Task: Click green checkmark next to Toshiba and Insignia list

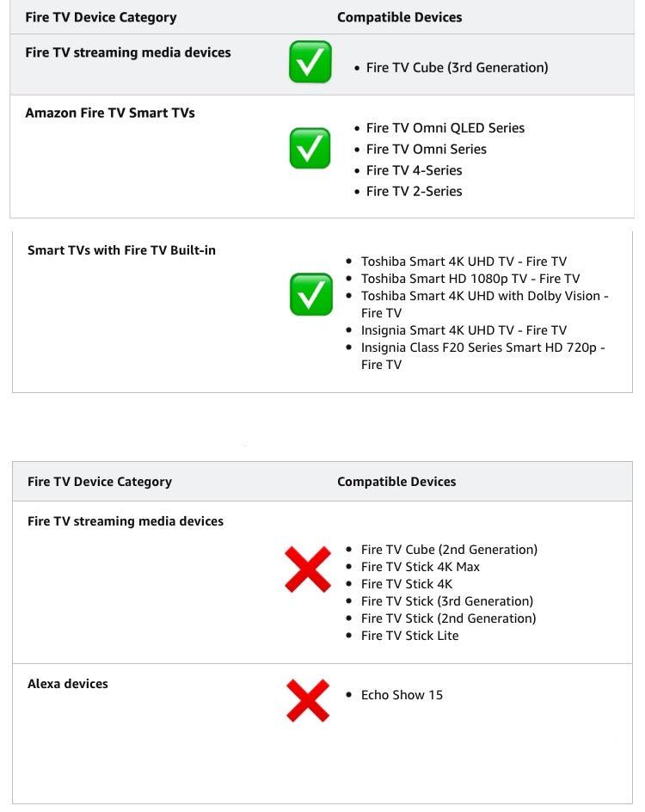Action: tap(310, 295)
